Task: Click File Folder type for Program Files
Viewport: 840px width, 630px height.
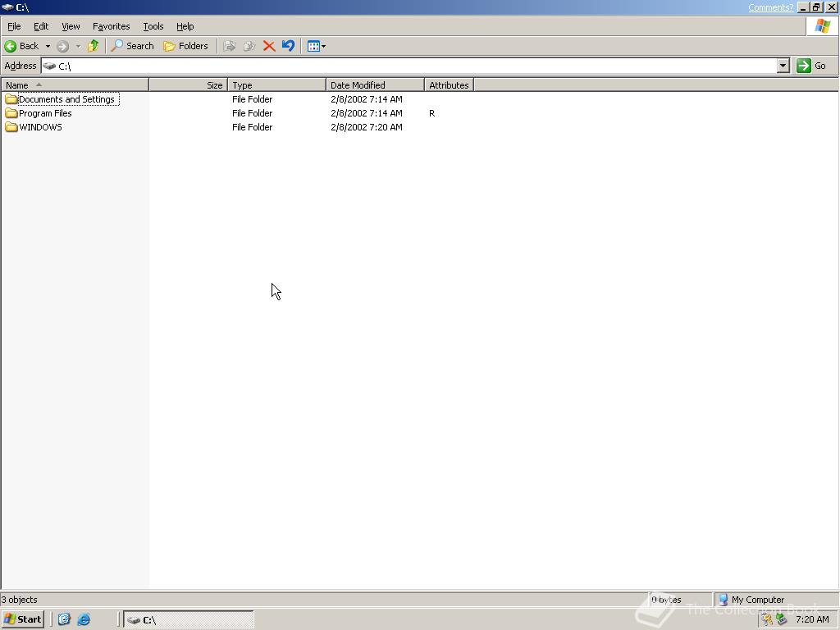Action: [x=253, y=113]
